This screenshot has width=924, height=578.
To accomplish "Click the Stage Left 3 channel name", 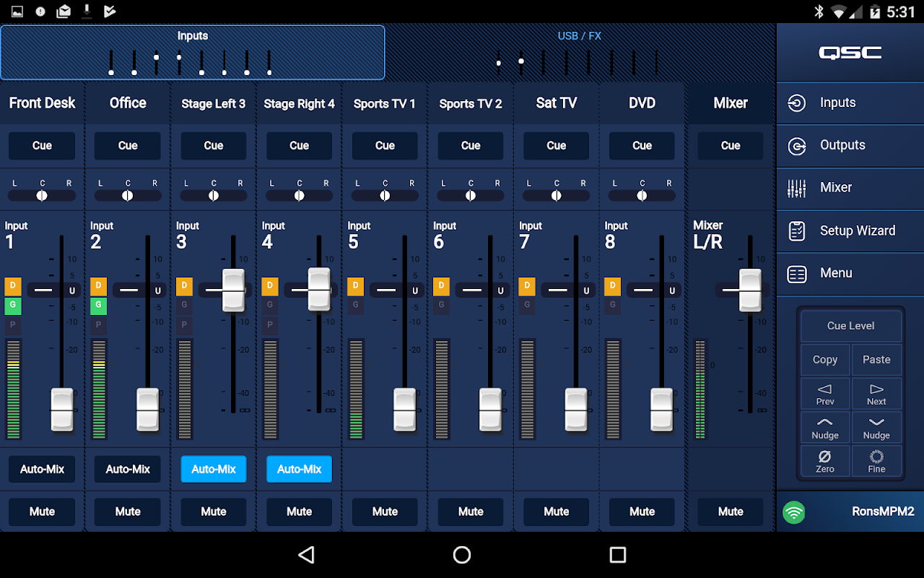I will pos(214,103).
